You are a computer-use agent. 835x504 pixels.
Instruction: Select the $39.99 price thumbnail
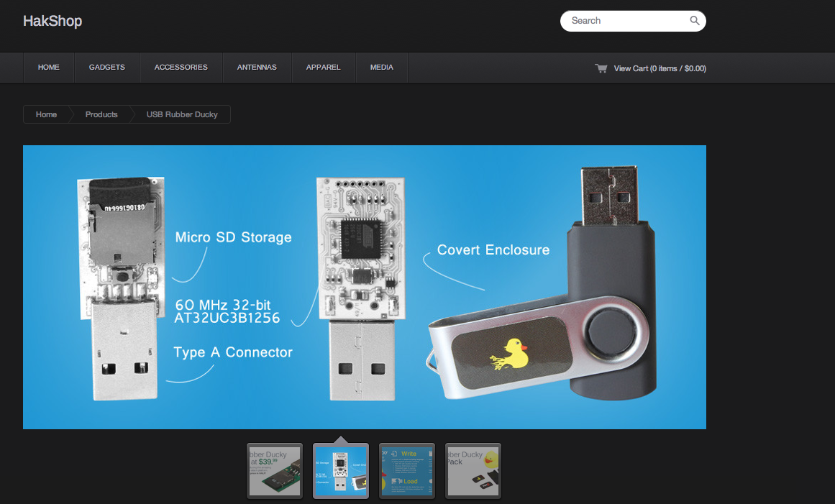pyautogui.click(x=275, y=471)
